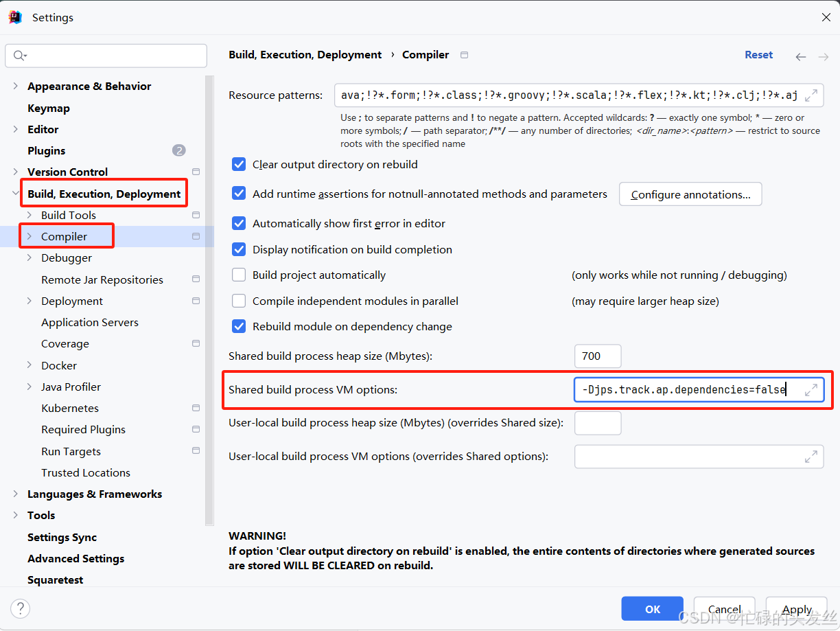Click the IntelliJ IDEA logo in title bar
This screenshot has height=631, width=840.
(15, 18)
